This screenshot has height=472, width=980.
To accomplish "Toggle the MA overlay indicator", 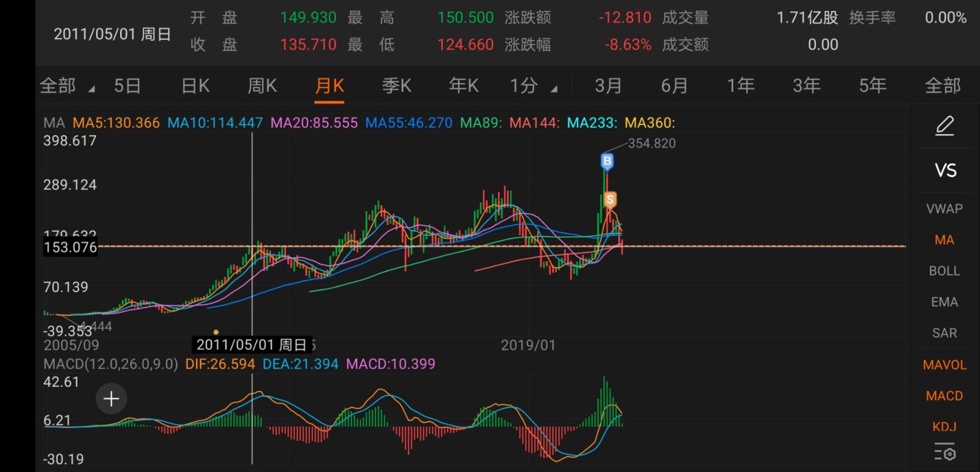I will point(944,240).
